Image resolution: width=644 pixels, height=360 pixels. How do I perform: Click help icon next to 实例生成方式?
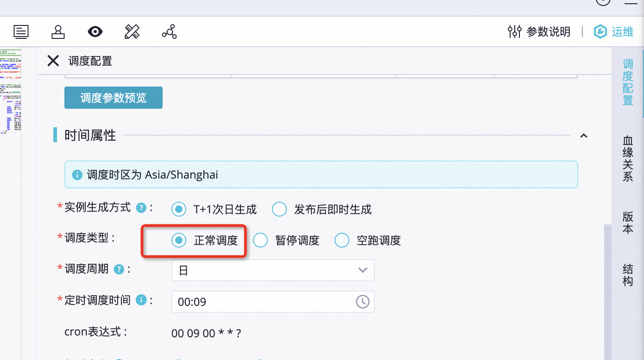coord(141,208)
